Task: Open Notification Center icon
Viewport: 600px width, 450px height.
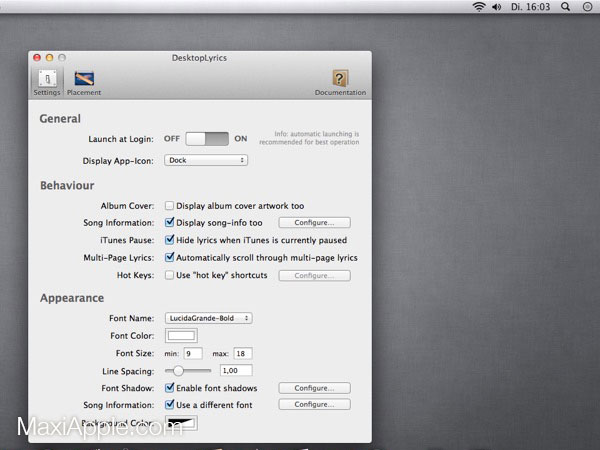Action: tap(587, 7)
